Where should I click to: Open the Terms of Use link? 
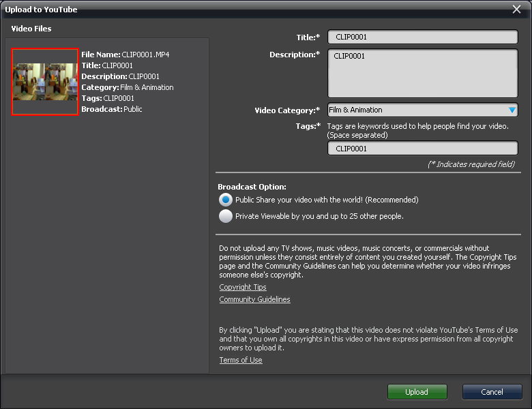pos(241,360)
